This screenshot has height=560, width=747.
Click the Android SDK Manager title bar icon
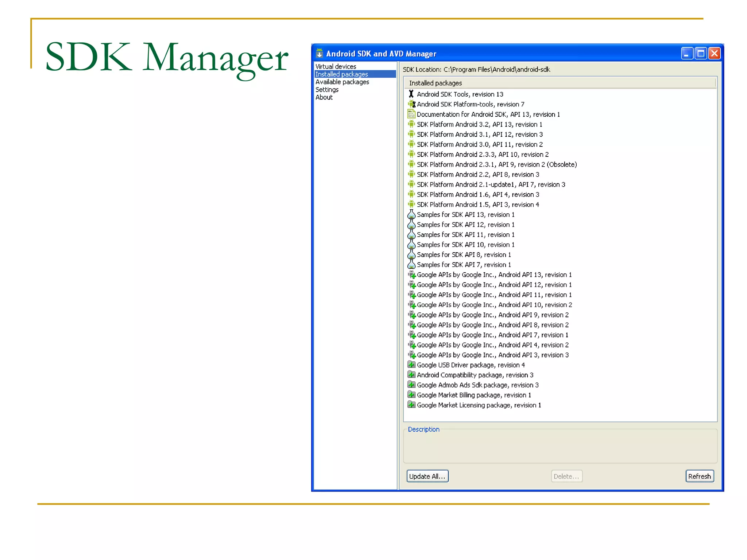tap(320, 54)
